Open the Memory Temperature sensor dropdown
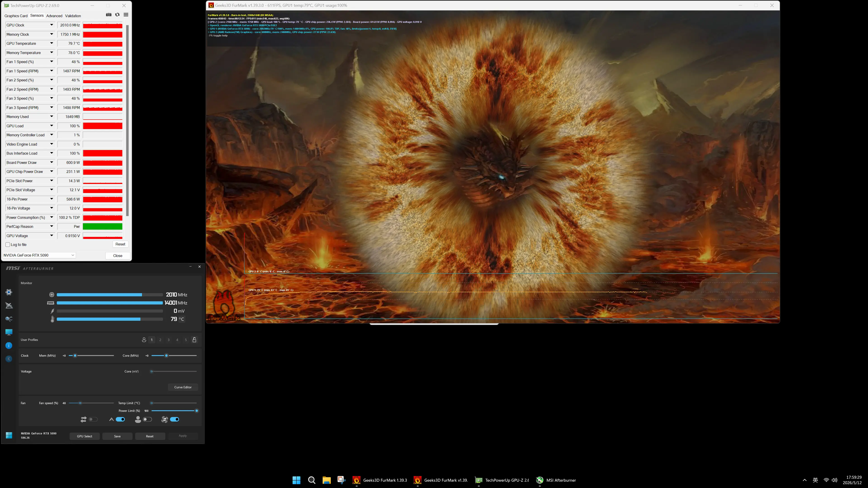Image resolution: width=868 pixels, height=488 pixels. tap(52, 52)
